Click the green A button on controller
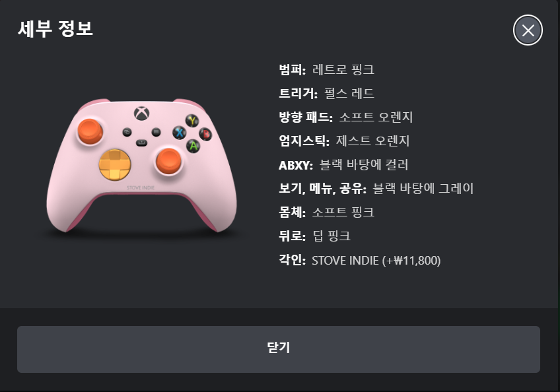The image size is (560, 392). pyautogui.click(x=193, y=146)
